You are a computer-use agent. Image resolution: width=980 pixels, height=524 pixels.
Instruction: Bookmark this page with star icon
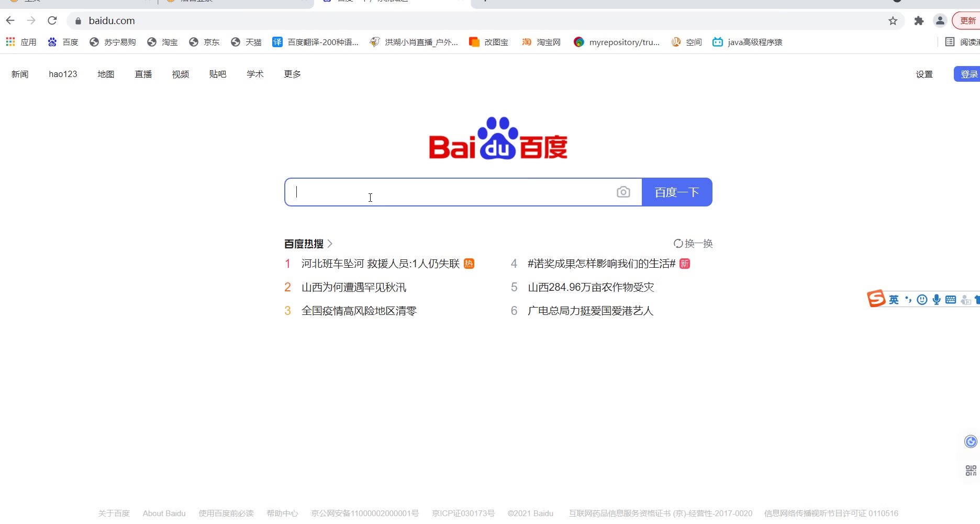pyautogui.click(x=893, y=21)
